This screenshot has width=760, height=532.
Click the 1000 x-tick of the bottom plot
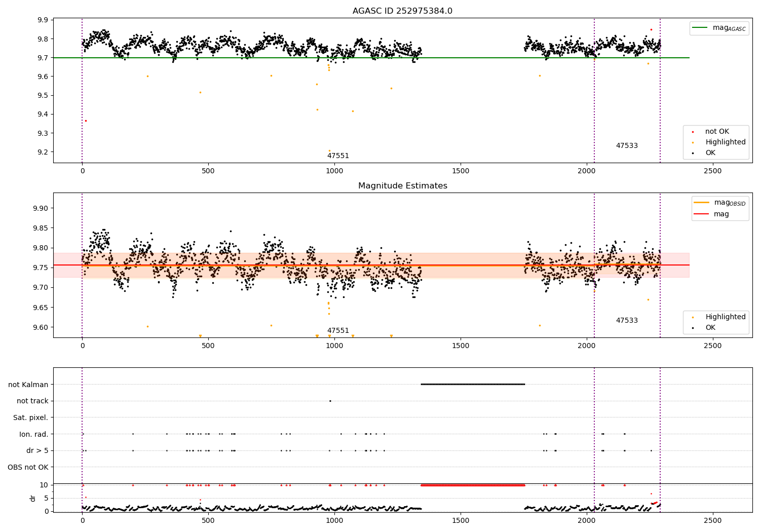click(334, 521)
